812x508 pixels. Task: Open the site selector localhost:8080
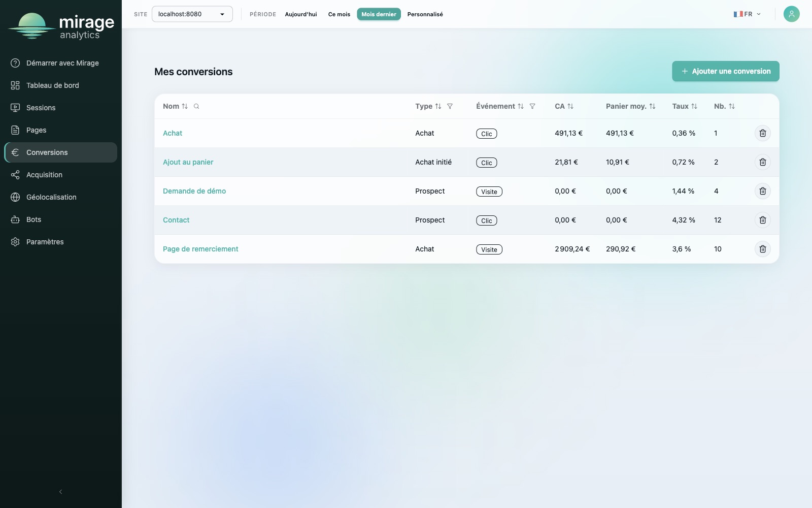click(x=192, y=14)
